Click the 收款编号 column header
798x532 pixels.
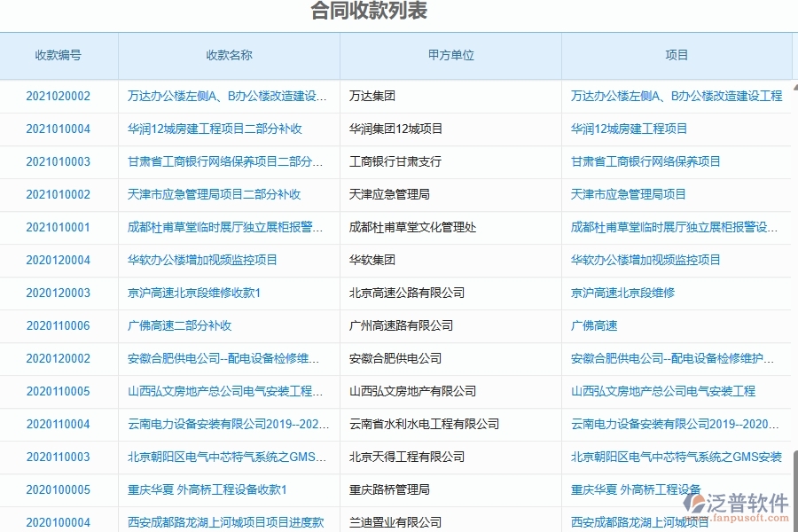coord(59,54)
